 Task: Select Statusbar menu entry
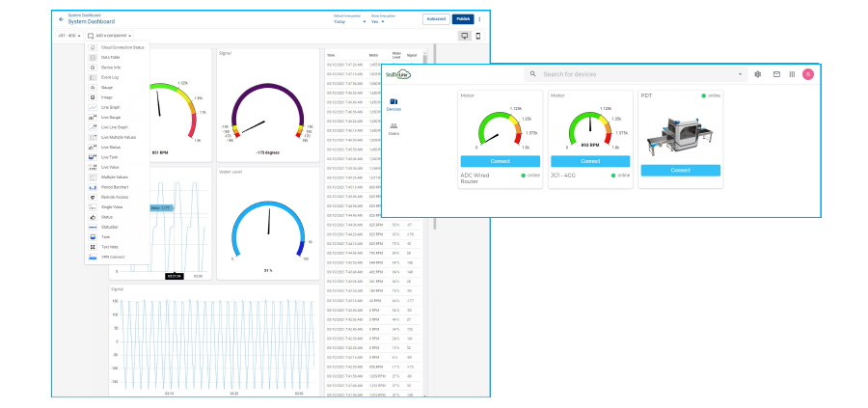coord(118,227)
